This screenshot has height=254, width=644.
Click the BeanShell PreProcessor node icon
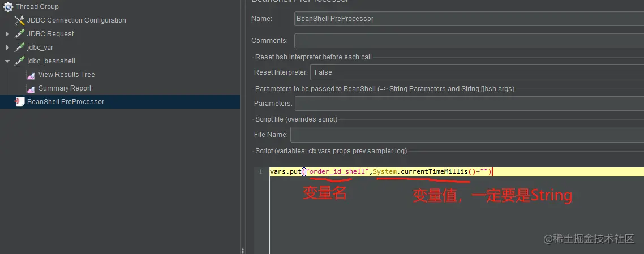[x=19, y=102]
